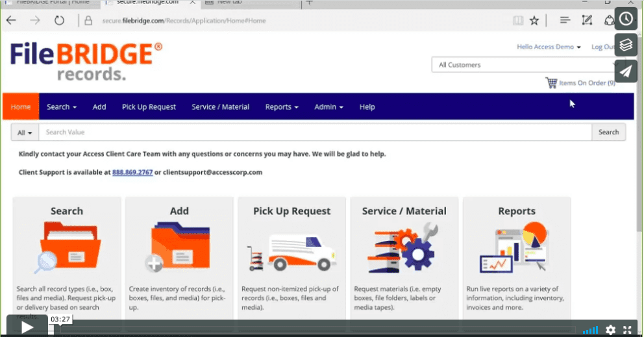Screen dimensions: 644x337
Task: Click the Search folder tile icon
Action: coord(66,247)
